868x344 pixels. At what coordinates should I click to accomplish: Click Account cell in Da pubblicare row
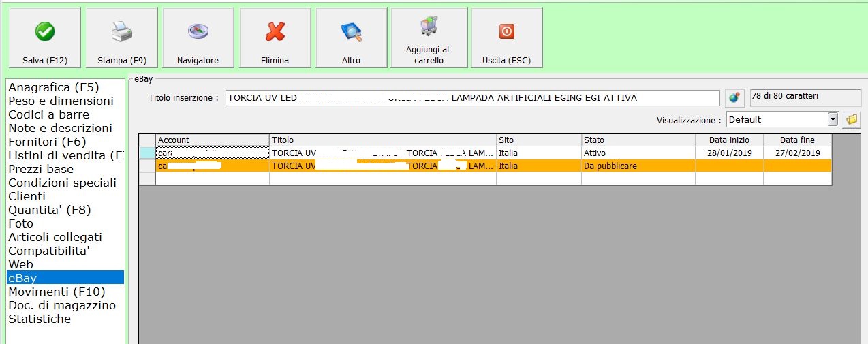[213, 166]
